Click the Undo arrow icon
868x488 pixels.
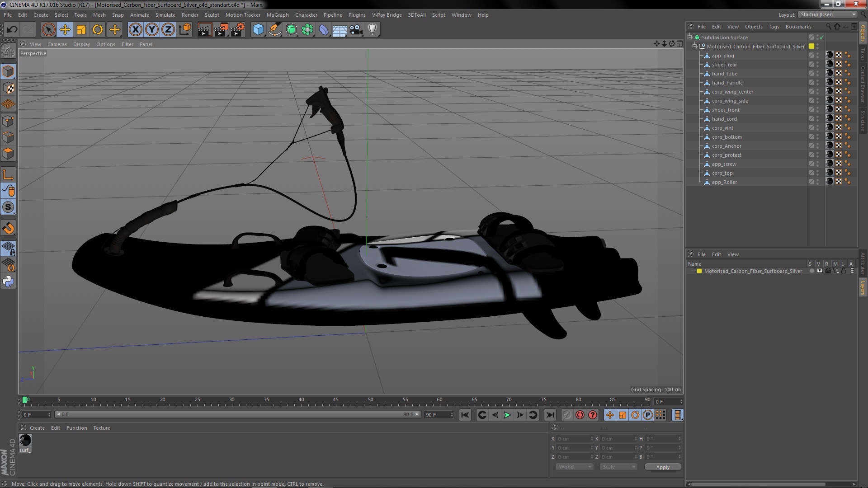12,30
